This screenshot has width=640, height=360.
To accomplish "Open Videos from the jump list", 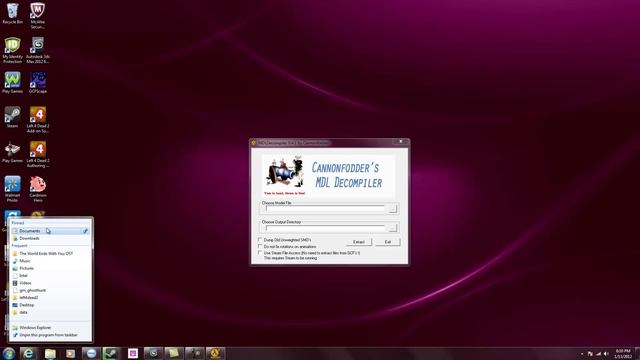I will (x=50, y=283).
